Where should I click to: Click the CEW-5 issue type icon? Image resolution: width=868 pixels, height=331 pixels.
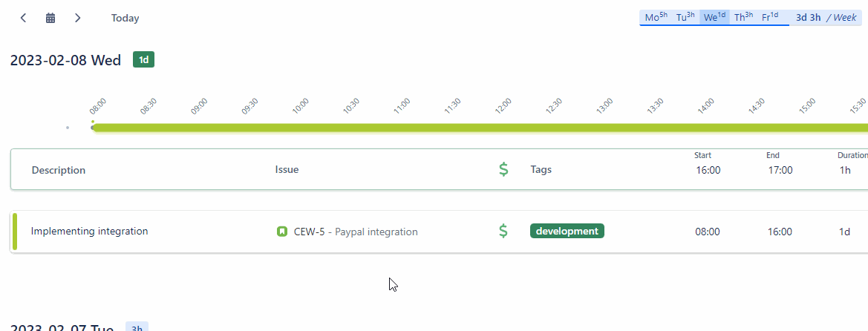point(282,232)
